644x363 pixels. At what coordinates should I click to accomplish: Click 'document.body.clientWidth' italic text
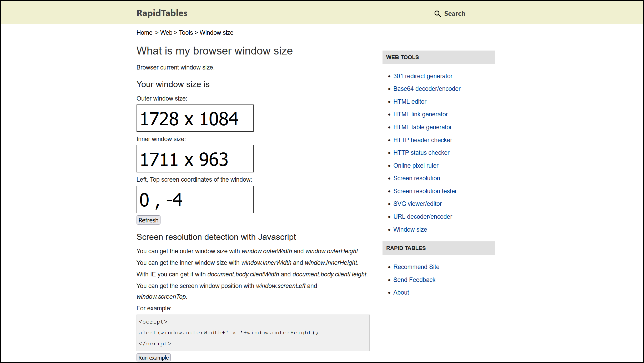point(243,274)
